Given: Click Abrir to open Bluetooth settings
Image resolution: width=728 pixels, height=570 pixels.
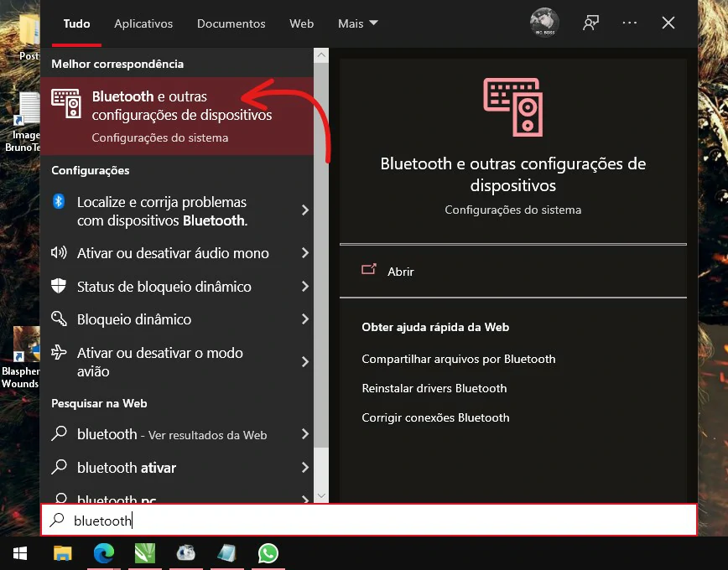Looking at the screenshot, I should point(401,272).
